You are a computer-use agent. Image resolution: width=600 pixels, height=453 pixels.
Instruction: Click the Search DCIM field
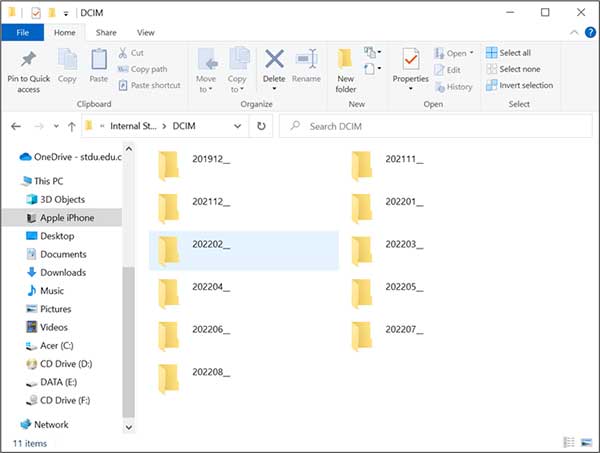[x=436, y=126]
